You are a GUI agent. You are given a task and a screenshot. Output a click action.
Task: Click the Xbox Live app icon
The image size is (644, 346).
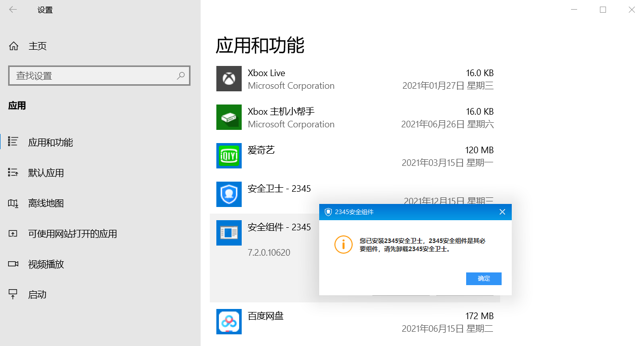click(229, 79)
